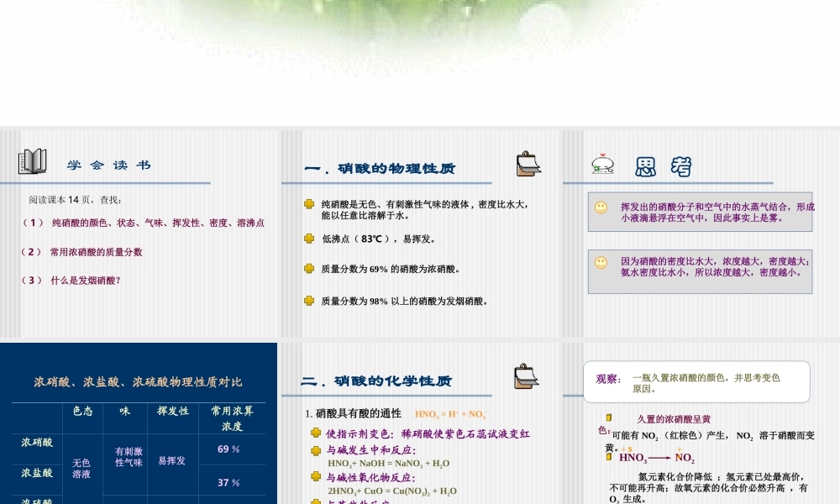Image resolution: width=840 pixels, height=504 pixels.
Task: Click the table header 挥发性
Action: tap(173, 411)
